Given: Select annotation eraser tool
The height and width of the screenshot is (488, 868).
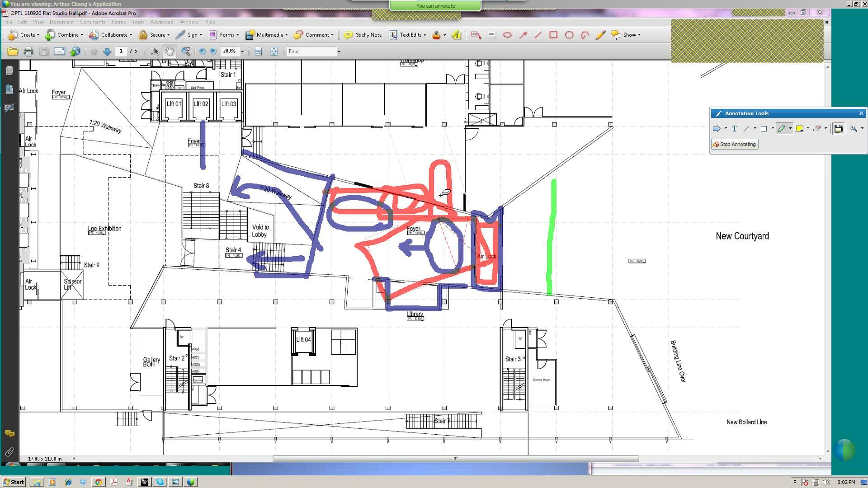Looking at the screenshot, I should [817, 129].
